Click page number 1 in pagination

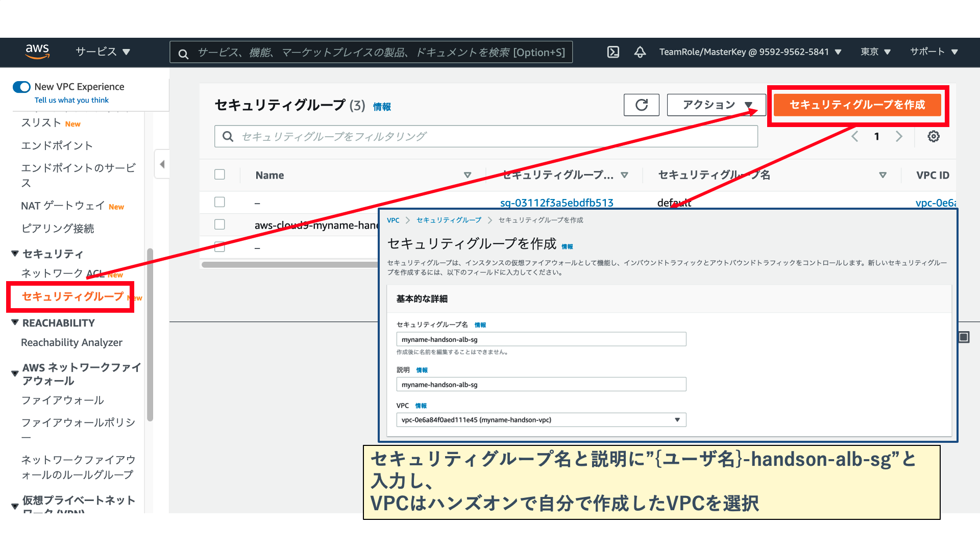coord(877,136)
